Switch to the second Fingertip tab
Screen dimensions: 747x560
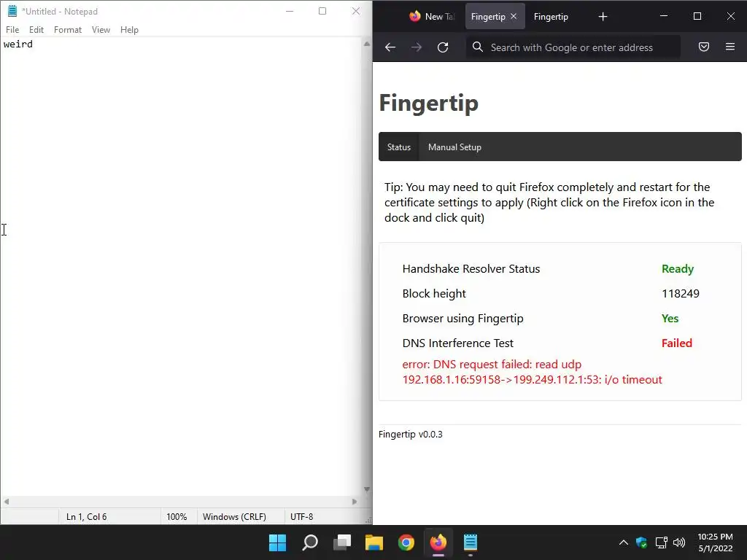point(551,16)
